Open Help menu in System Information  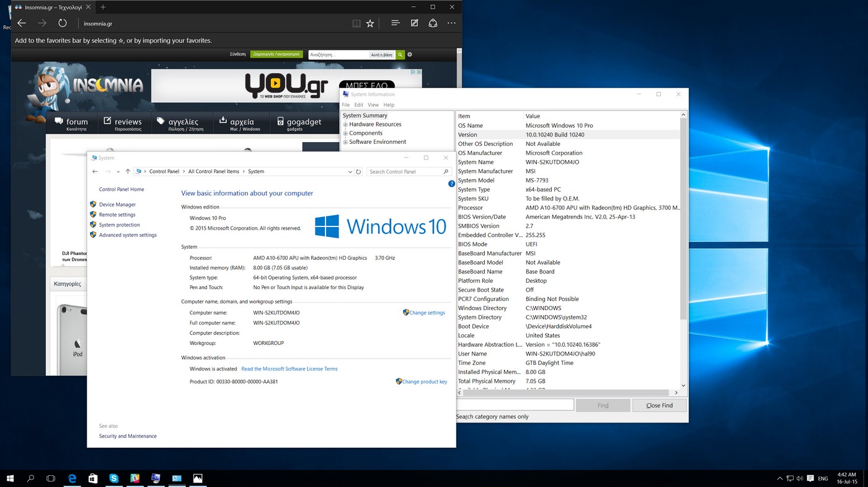point(389,105)
